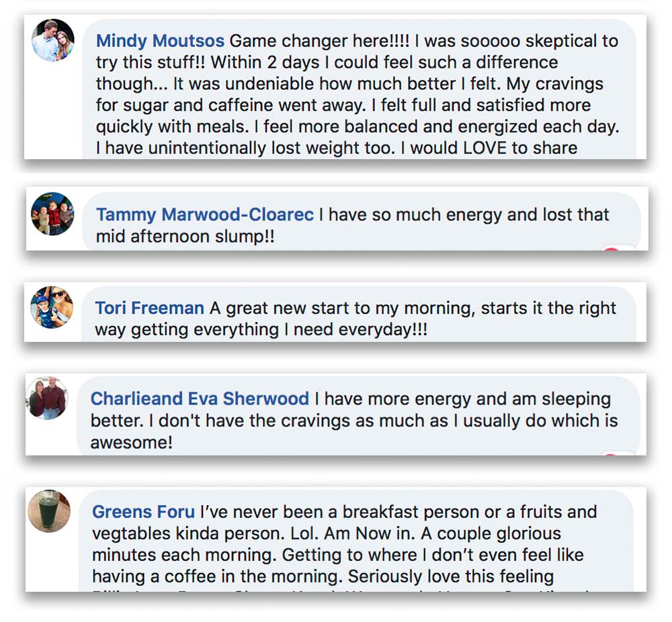Open the Tori Freeman name link
The height and width of the screenshot is (622, 672).
click(x=149, y=308)
